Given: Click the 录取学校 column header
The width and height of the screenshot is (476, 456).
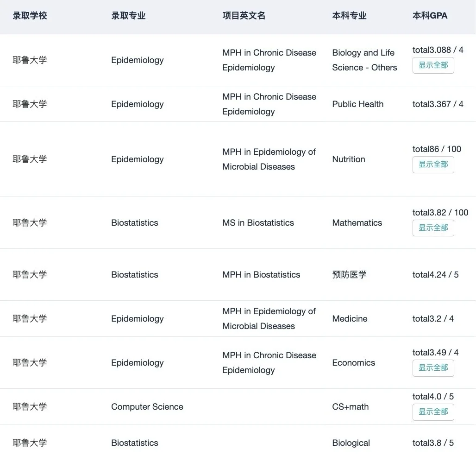Looking at the screenshot, I should click(x=30, y=15).
